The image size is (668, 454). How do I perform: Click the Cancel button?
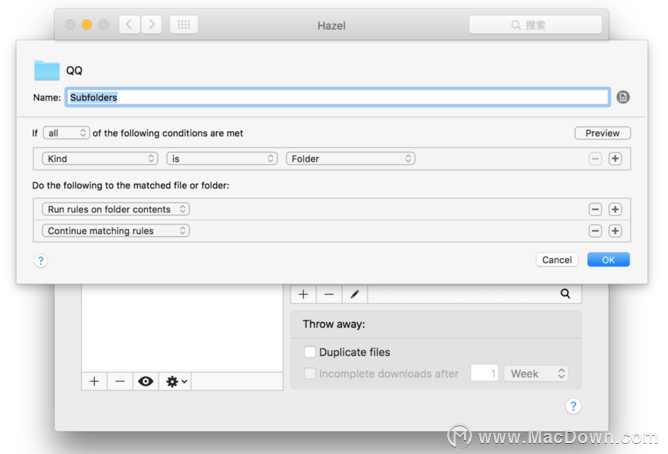click(557, 260)
